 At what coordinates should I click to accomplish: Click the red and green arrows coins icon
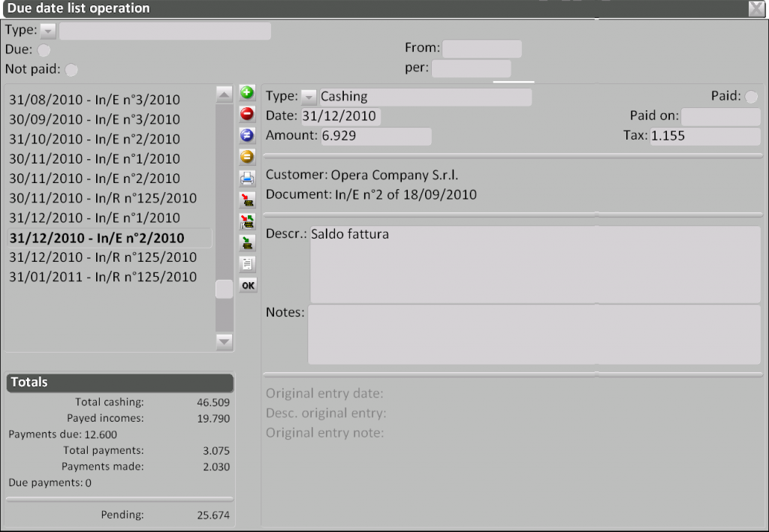click(x=247, y=221)
